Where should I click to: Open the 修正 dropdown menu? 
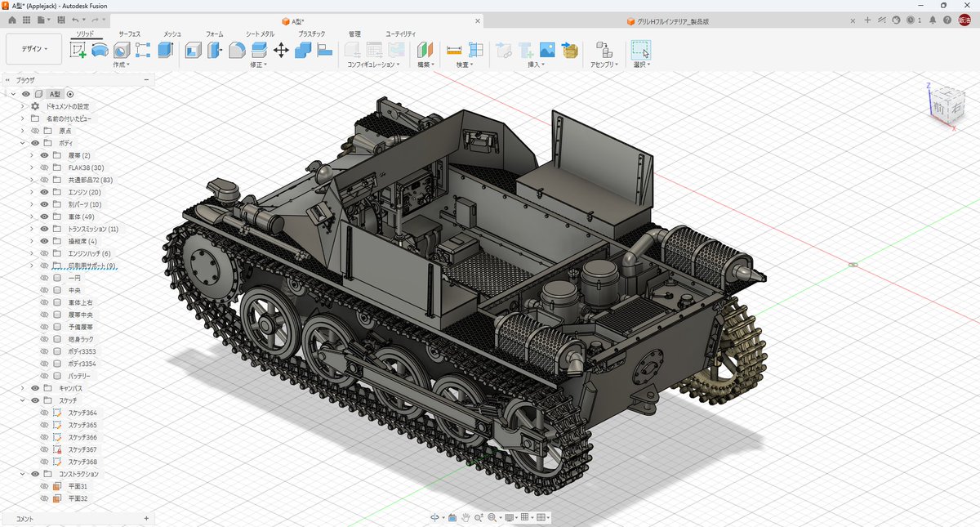pos(258,64)
